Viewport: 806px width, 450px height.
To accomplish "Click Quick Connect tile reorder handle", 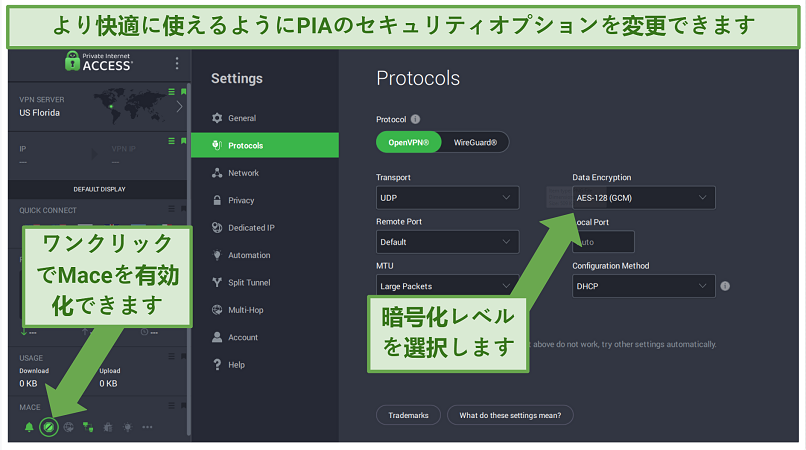I will click(x=171, y=209).
